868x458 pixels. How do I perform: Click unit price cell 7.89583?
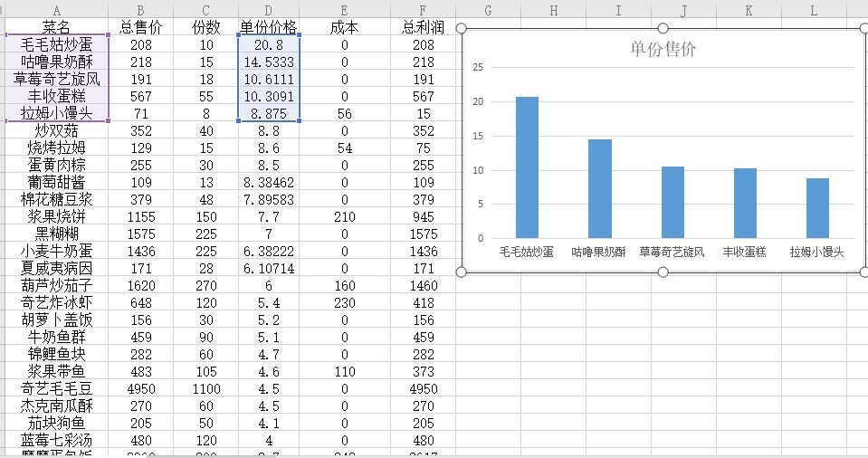(269, 199)
